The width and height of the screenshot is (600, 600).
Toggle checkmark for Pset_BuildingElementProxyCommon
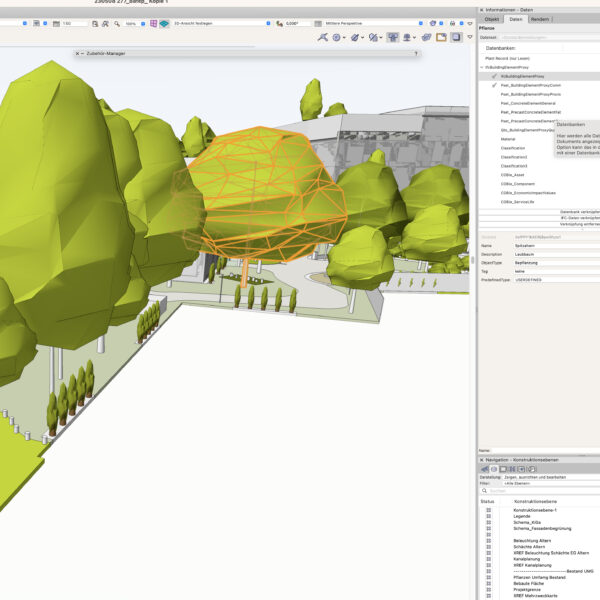click(494, 86)
